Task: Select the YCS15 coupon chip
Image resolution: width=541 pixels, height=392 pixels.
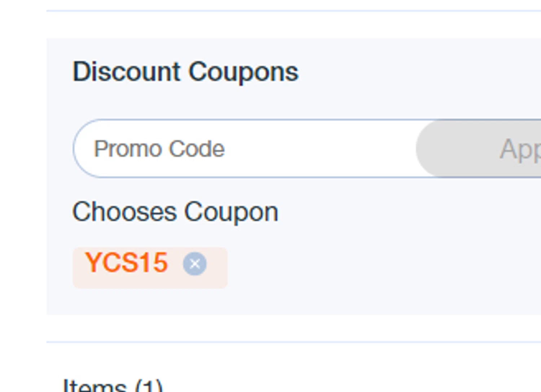Action: pos(127,263)
